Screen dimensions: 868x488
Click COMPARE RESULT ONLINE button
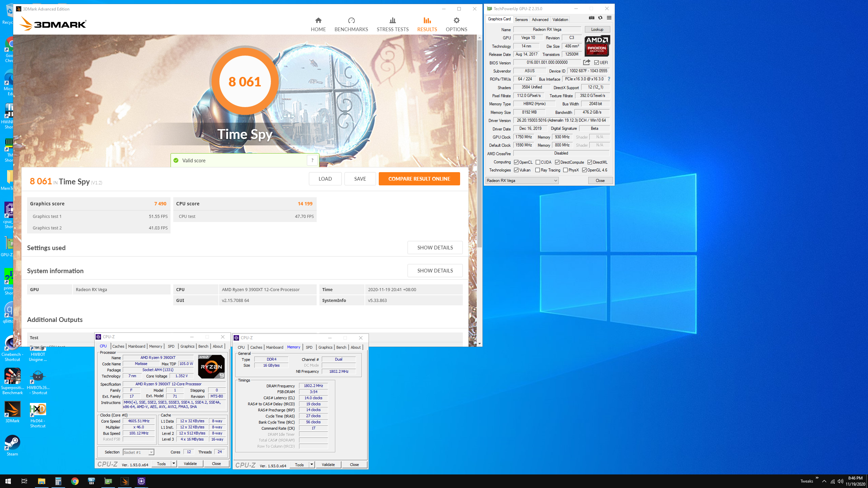[419, 179]
